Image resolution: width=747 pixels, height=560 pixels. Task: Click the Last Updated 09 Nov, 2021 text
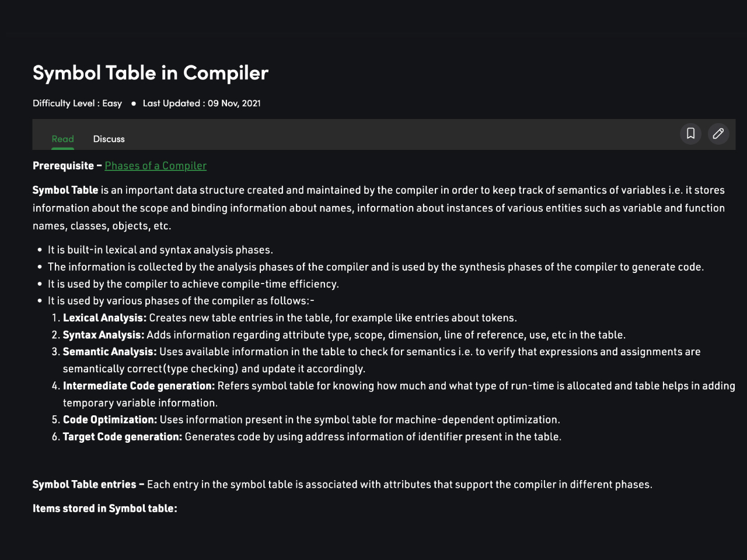(202, 103)
